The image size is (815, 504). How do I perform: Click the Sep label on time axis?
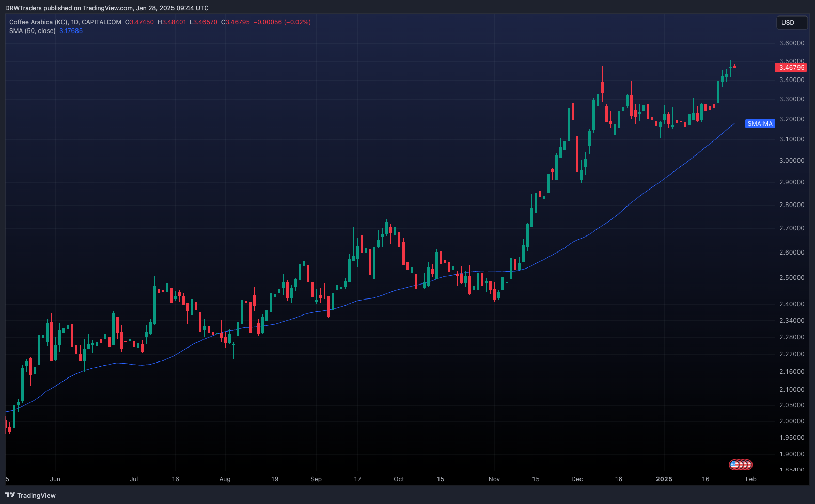[x=316, y=479]
